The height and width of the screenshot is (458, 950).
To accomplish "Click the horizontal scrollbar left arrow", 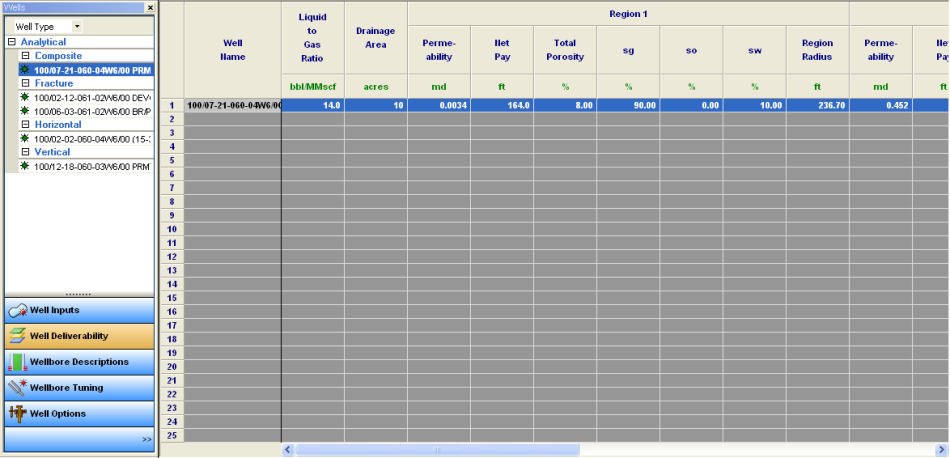I will click(289, 450).
